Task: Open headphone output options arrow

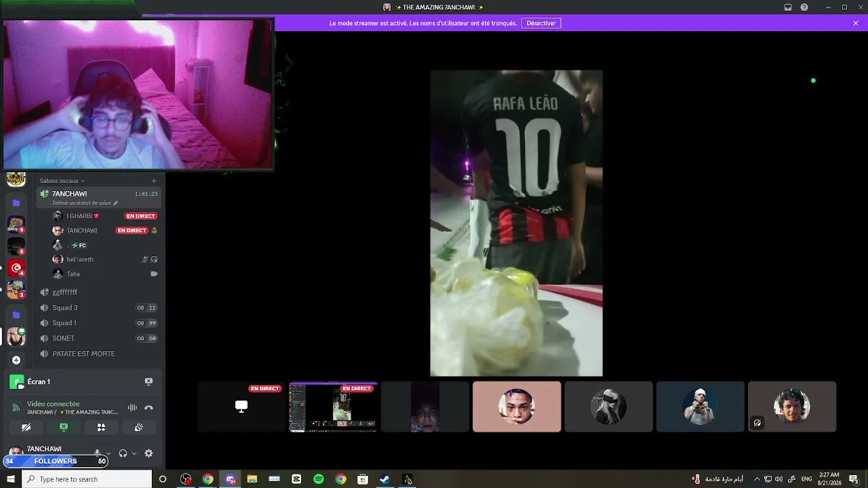Action: (134, 453)
